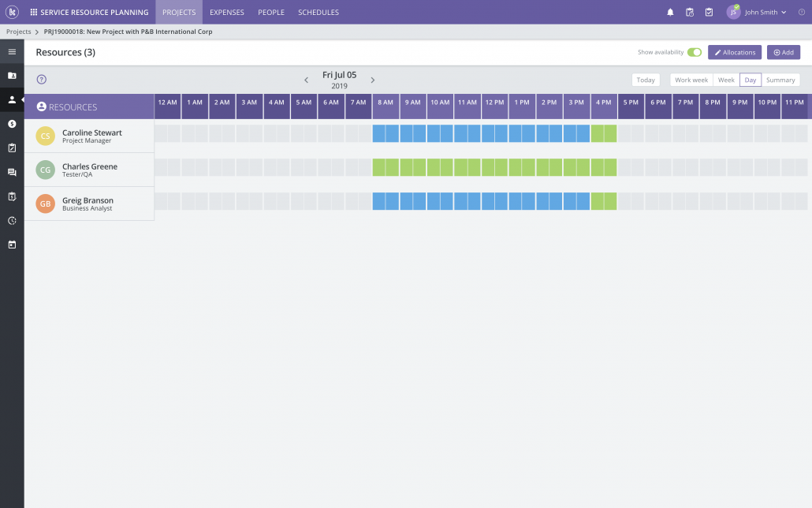Click Charles Greene's CG avatar
Image resolution: width=812 pixels, height=508 pixels.
pyautogui.click(x=46, y=170)
